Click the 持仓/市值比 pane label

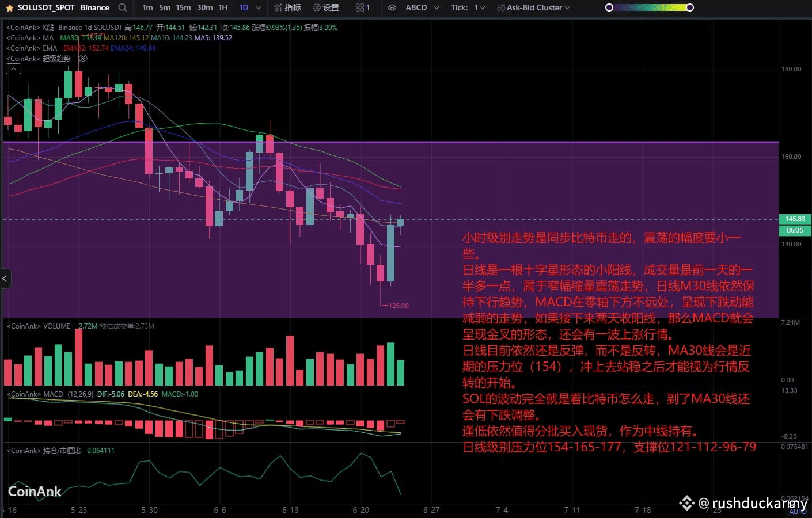tap(62, 451)
